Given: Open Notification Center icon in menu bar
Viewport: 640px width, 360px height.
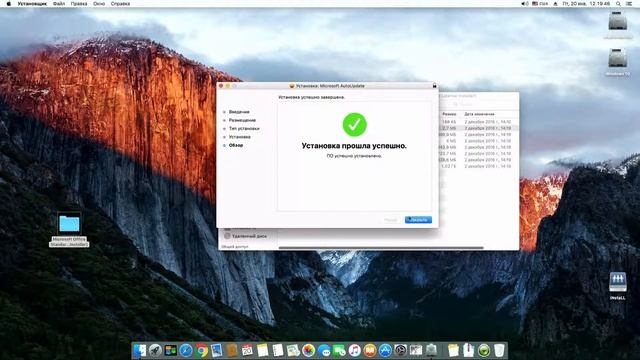Looking at the screenshot, I should coord(629,4).
